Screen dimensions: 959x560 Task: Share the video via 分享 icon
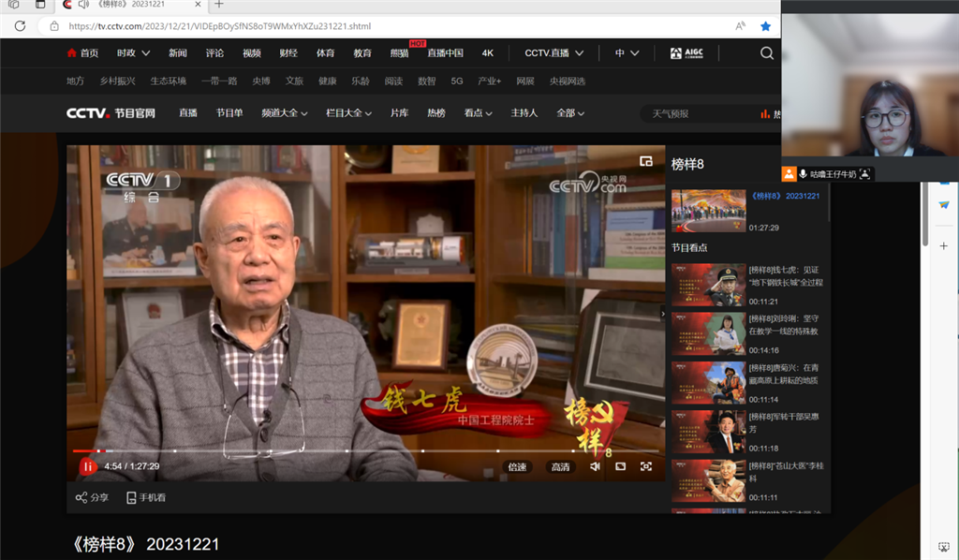(x=81, y=497)
